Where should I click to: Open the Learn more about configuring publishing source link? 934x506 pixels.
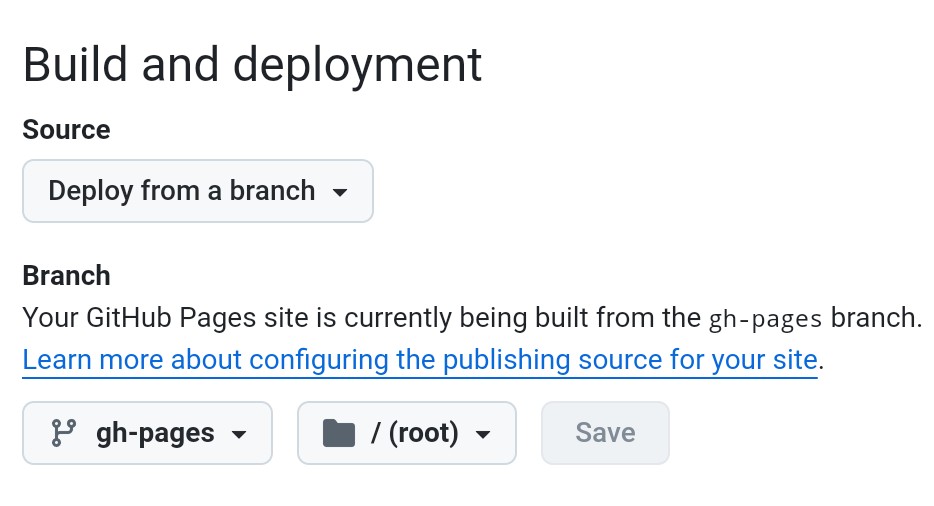(x=420, y=359)
